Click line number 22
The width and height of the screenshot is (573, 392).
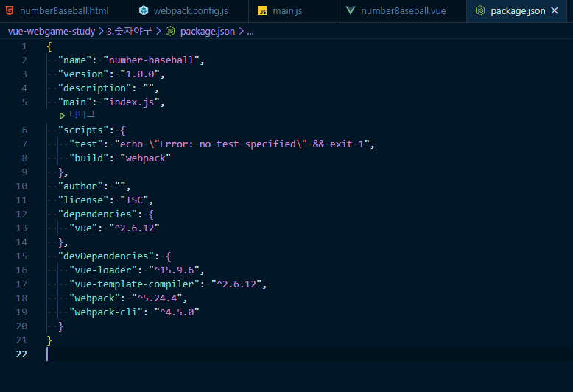(21, 354)
